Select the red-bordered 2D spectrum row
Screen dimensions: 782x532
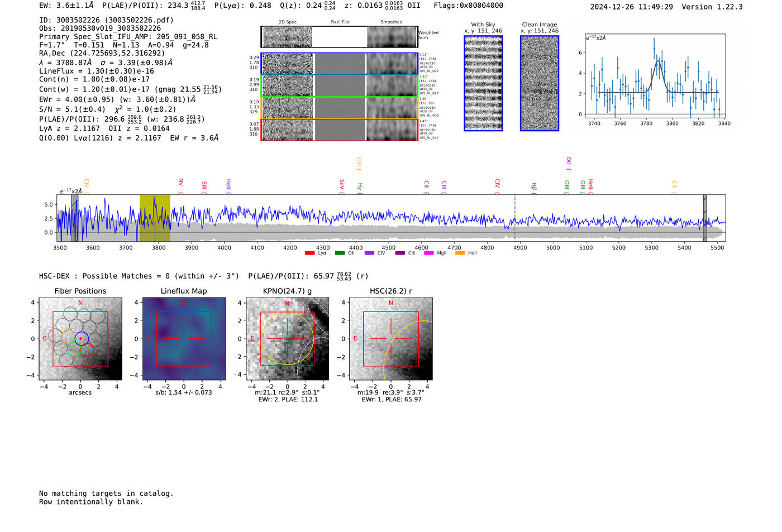[340, 130]
